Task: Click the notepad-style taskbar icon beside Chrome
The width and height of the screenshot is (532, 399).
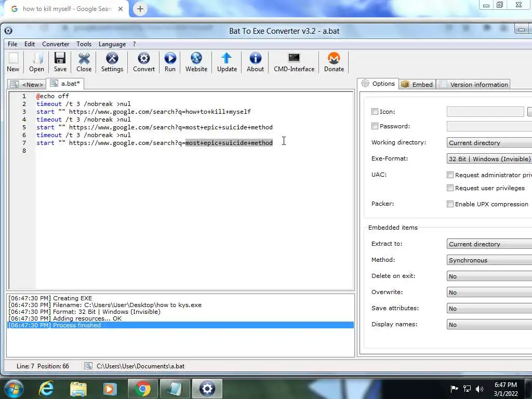Action: pyautogui.click(x=175, y=389)
